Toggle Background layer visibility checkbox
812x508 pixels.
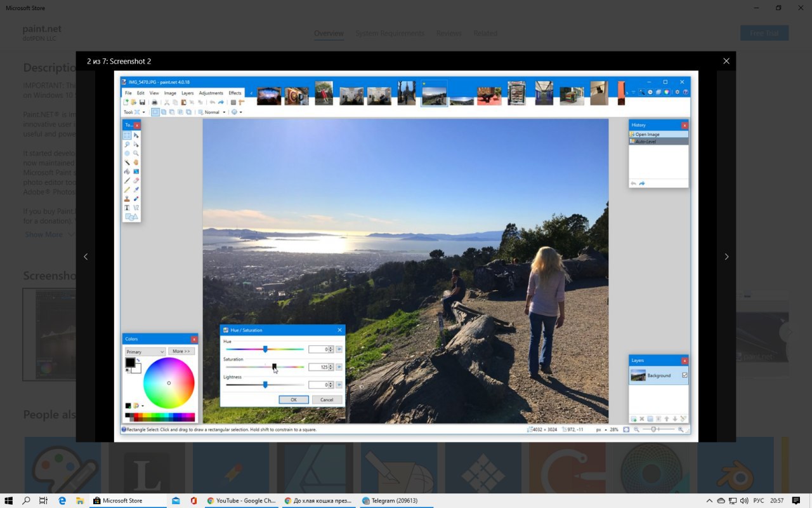(x=684, y=375)
